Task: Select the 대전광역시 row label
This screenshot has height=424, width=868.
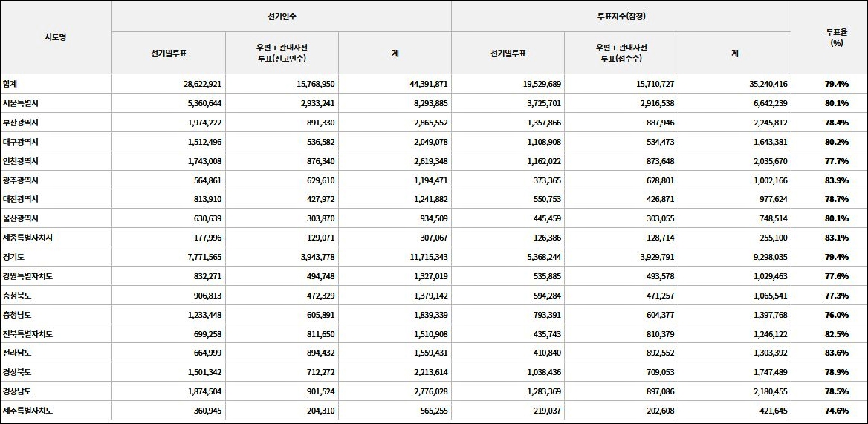Action: coord(21,199)
